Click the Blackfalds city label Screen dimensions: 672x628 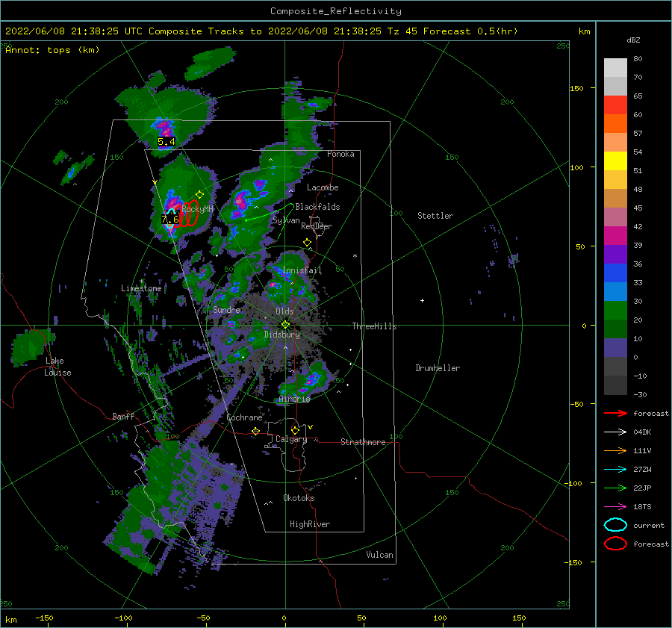point(317,207)
